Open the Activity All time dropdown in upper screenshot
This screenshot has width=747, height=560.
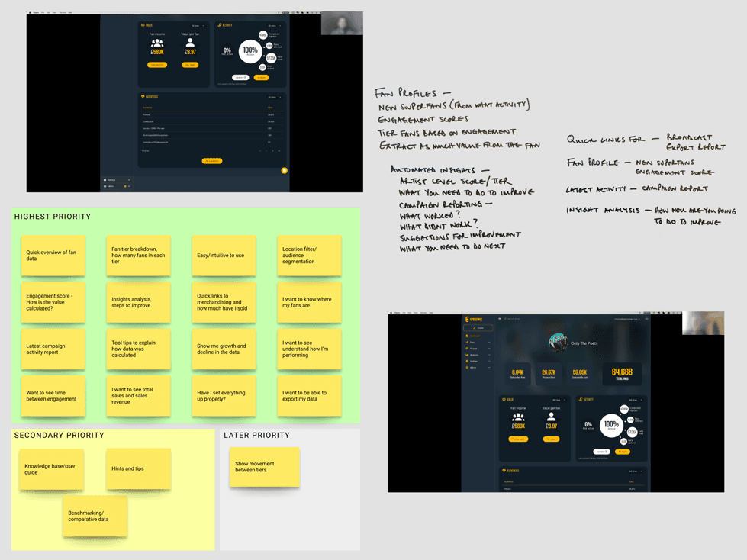pyautogui.click(x=275, y=26)
